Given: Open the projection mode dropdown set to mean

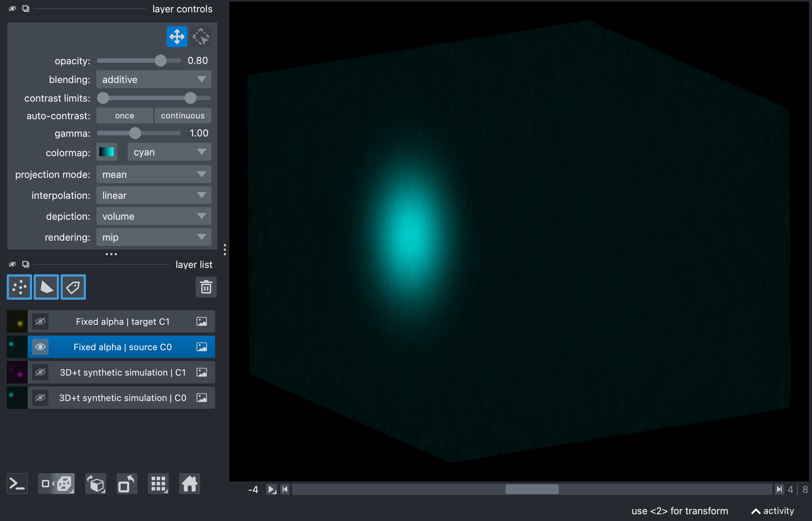Looking at the screenshot, I should pos(154,174).
